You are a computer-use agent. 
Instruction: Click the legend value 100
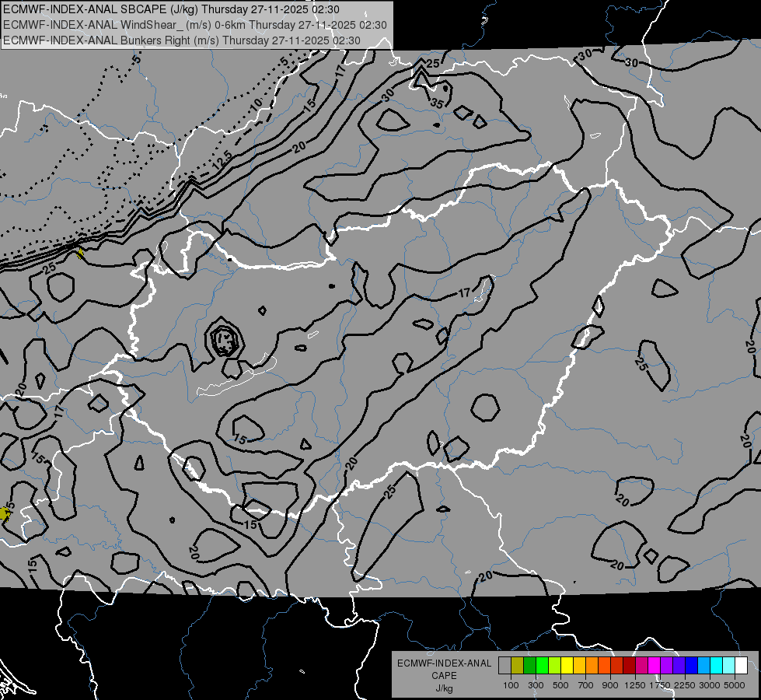[511, 685]
